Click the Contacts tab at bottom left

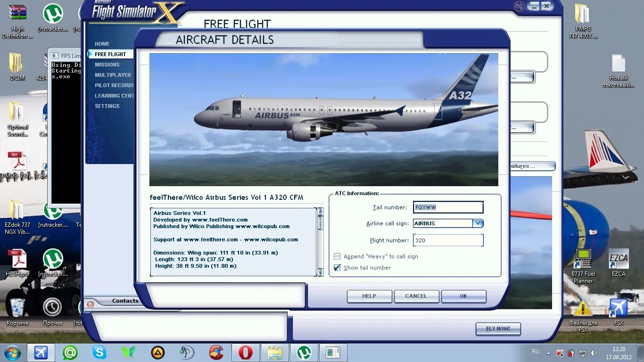point(125,301)
